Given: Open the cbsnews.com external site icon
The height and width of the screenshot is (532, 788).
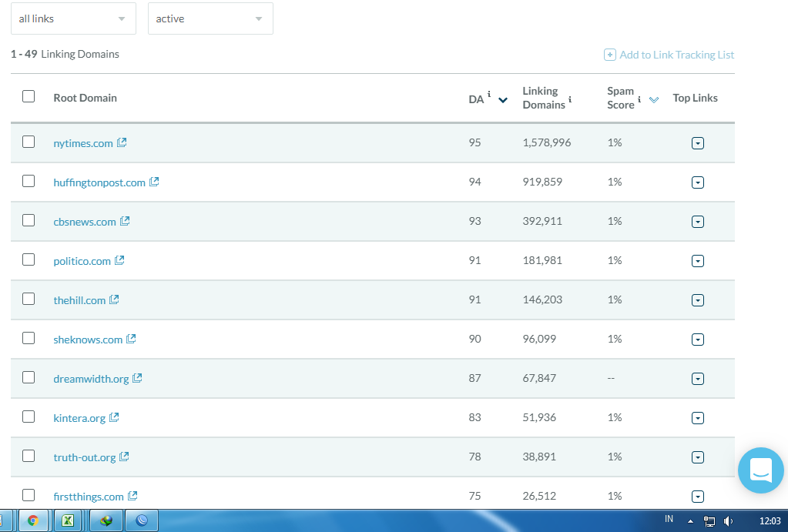Looking at the screenshot, I should (125, 221).
